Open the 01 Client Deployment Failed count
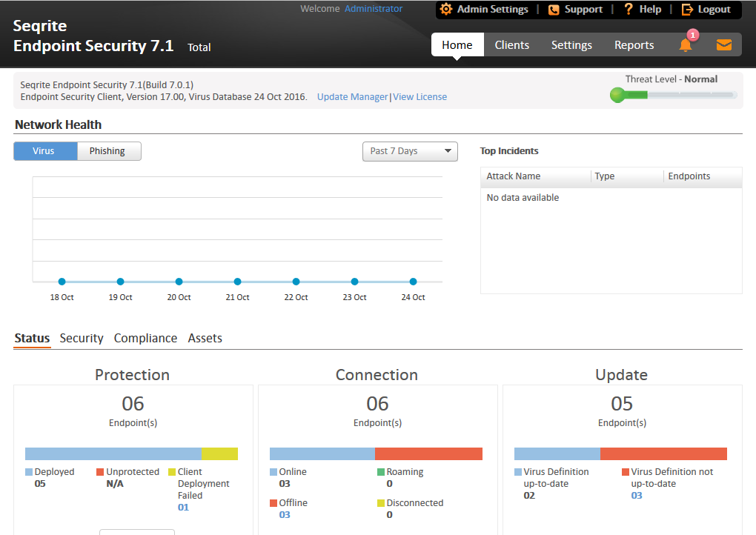This screenshot has height=535, width=756. pos(183,508)
